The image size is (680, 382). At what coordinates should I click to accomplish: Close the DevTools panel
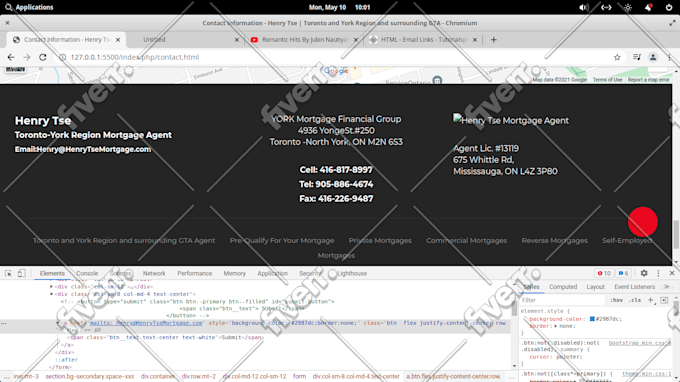672,273
